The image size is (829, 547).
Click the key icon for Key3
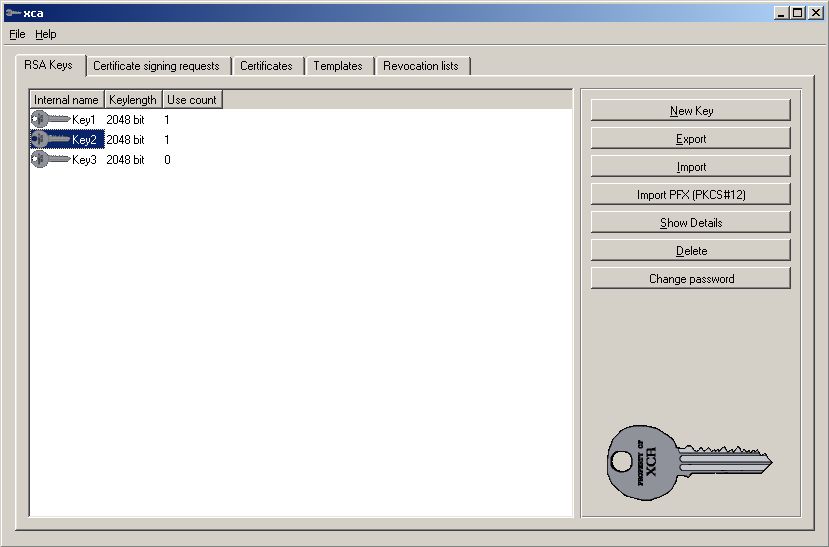pos(50,159)
